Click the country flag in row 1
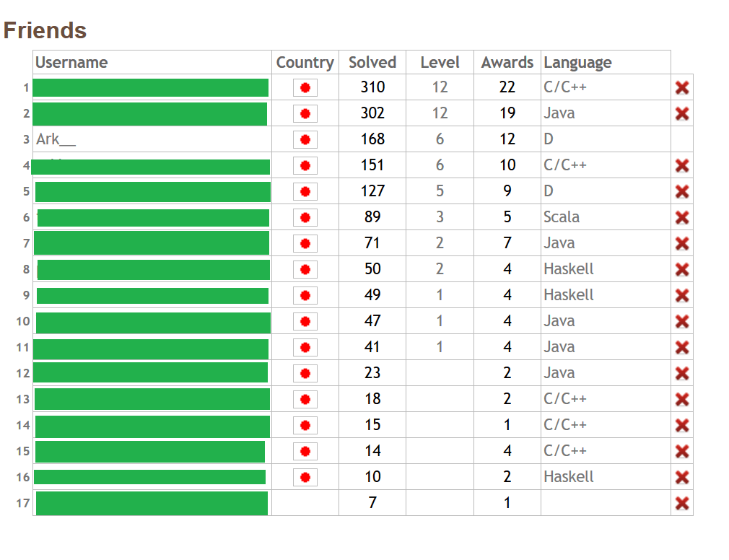729x560 pixels. coord(305,88)
